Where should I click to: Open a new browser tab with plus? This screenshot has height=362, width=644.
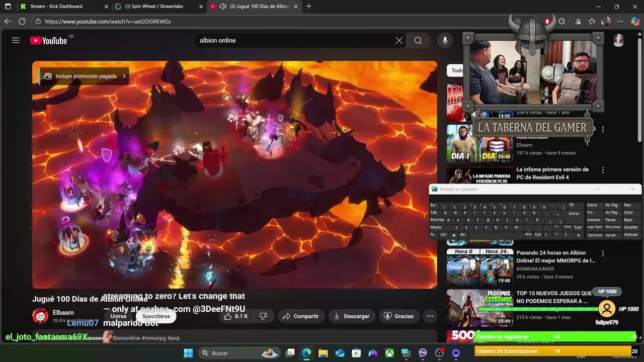tap(309, 7)
